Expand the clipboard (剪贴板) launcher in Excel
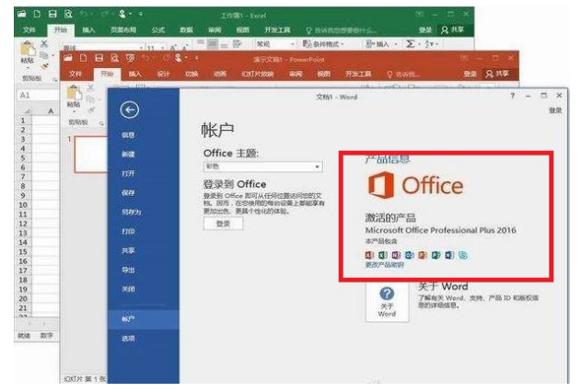The image size is (581, 392). coord(55,79)
